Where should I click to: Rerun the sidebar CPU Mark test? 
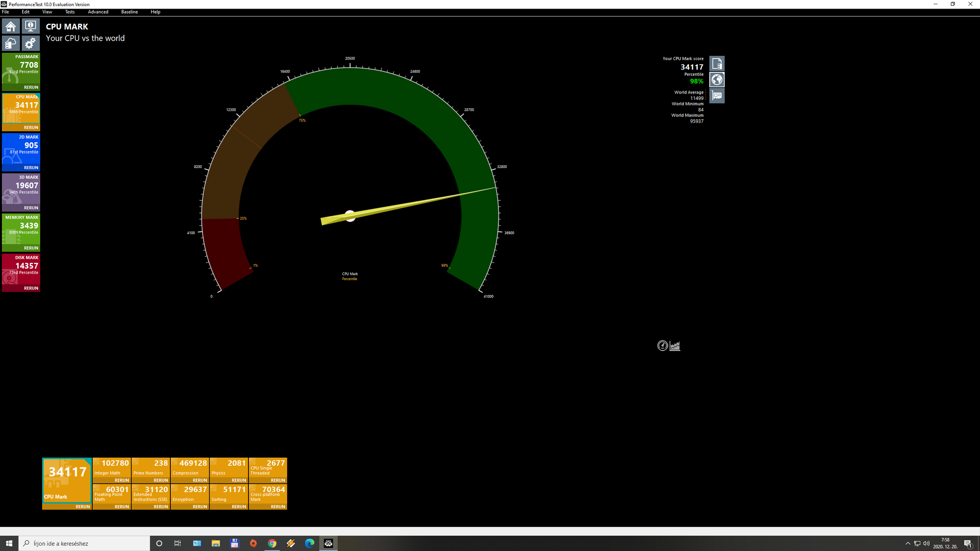pyautogui.click(x=31, y=128)
